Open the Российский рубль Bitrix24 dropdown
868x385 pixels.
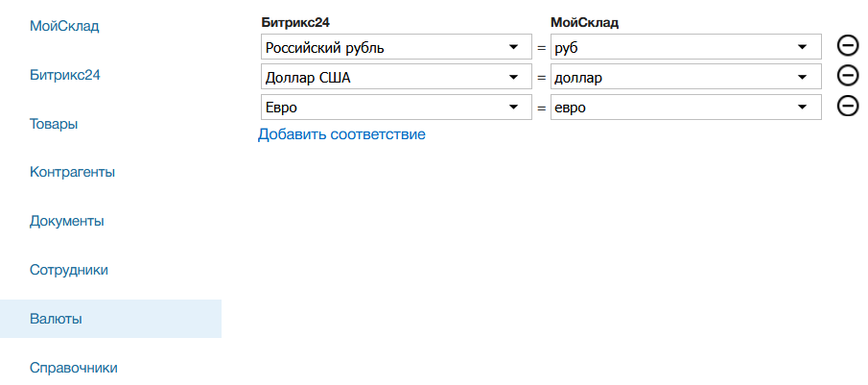point(396,47)
